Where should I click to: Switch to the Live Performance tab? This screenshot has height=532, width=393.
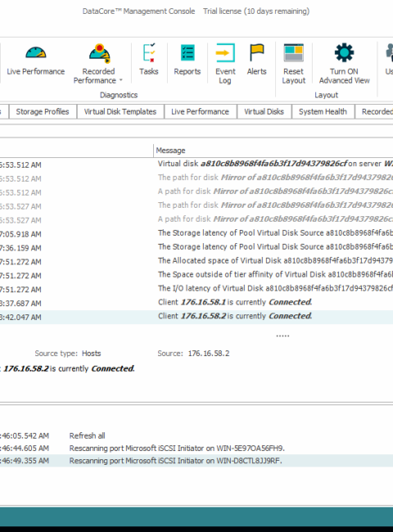pyautogui.click(x=200, y=111)
